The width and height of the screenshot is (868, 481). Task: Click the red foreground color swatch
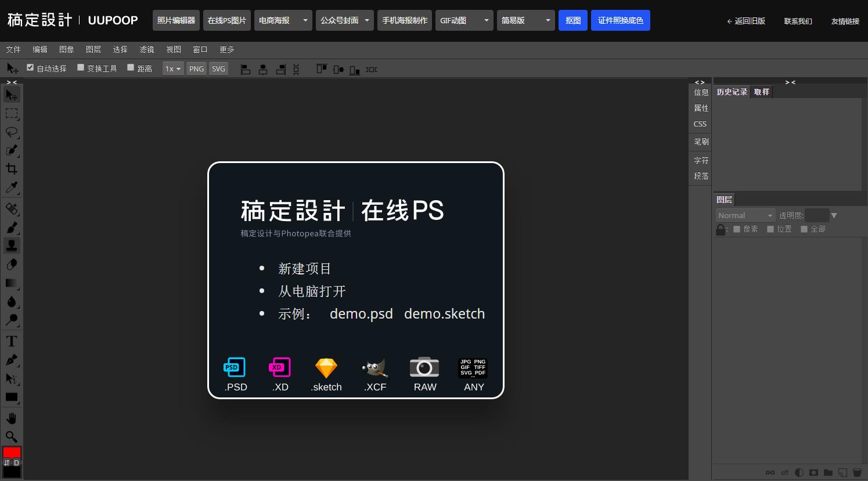coord(12,452)
